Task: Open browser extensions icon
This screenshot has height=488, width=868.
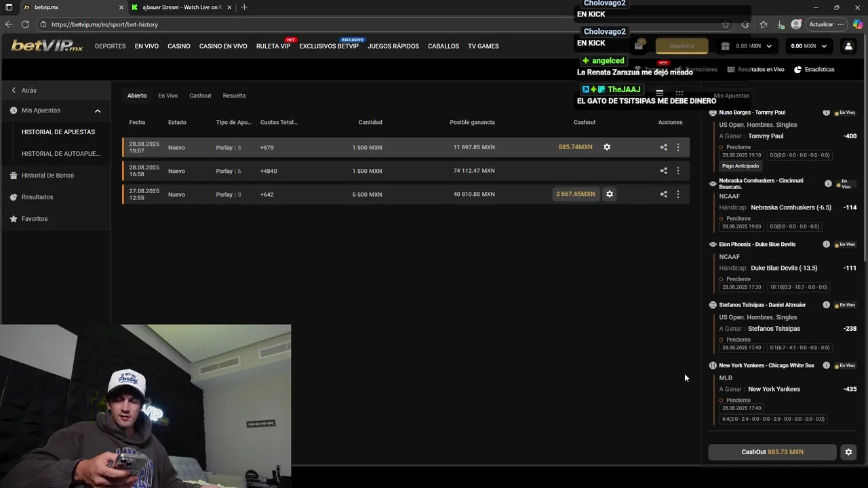Action: [745, 24]
